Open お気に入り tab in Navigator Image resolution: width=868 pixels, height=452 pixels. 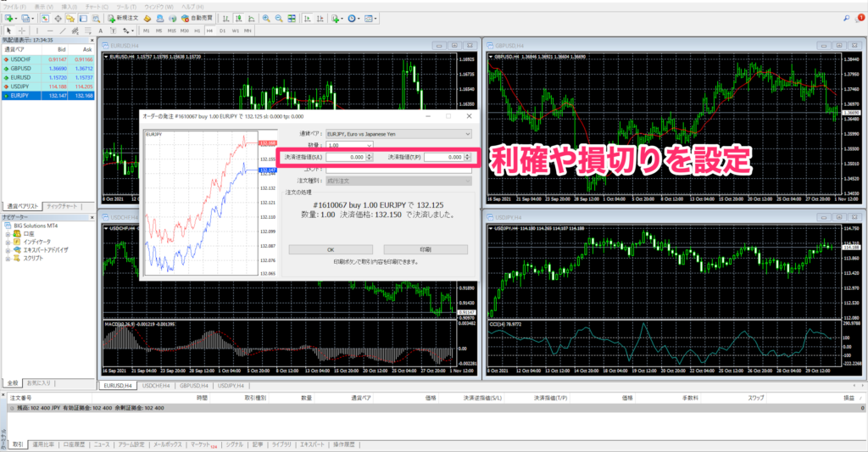coord(39,383)
